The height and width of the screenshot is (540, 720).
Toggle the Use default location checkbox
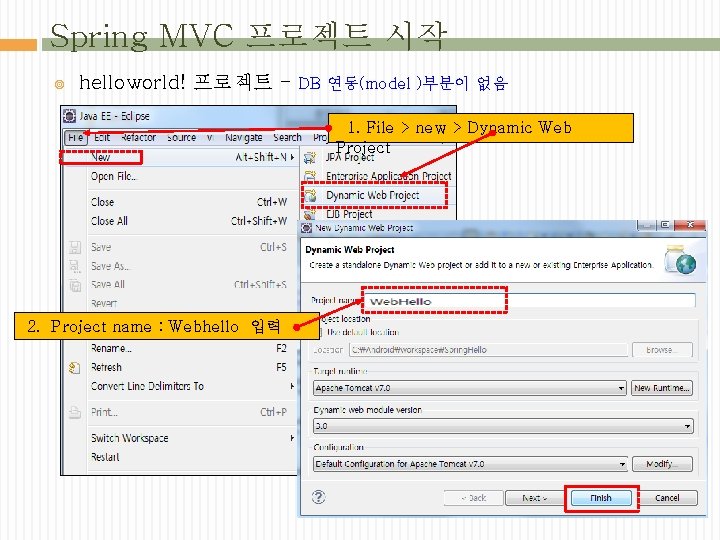tap(320, 332)
